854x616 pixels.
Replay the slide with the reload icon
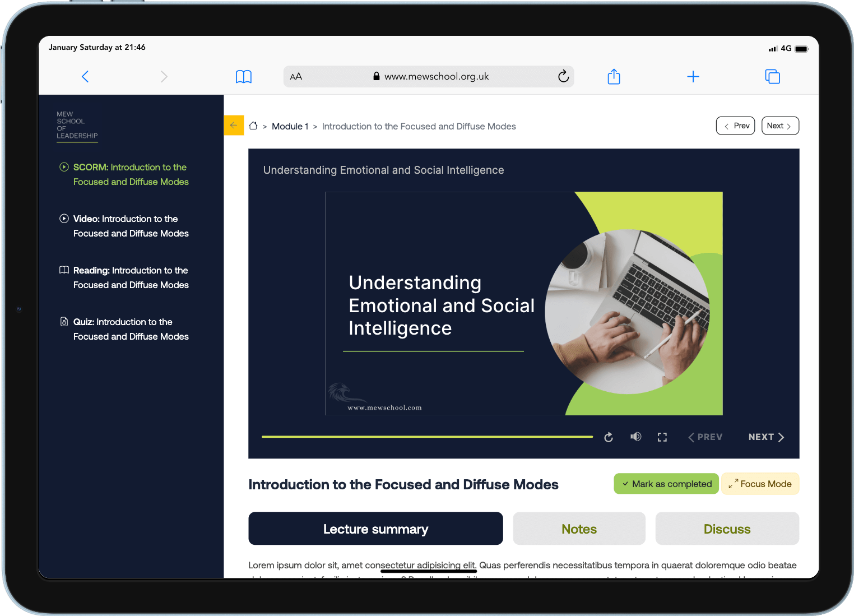[x=609, y=437]
